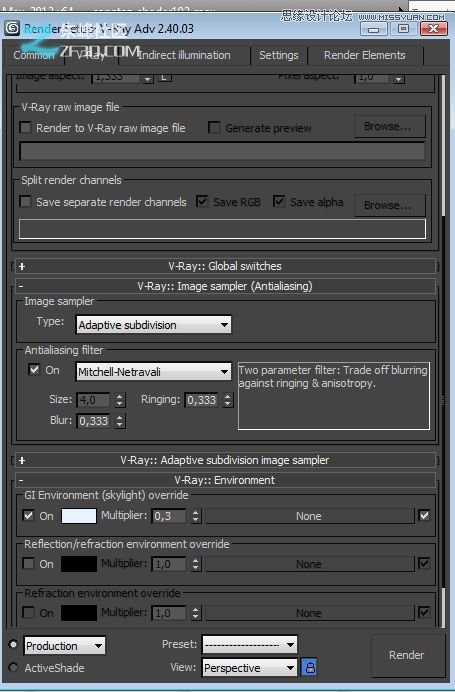Click Reflection/refraction None map button

coord(309,564)
